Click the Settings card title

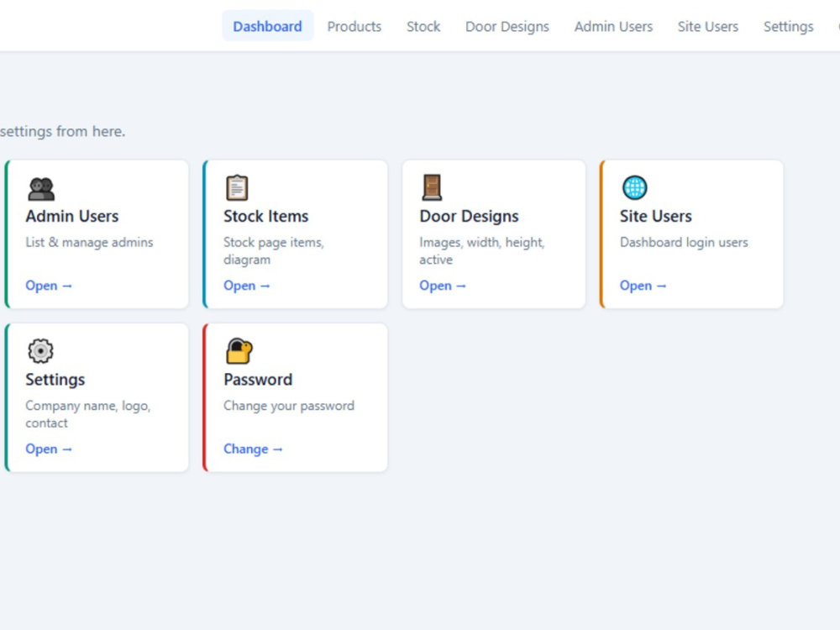pos(55,380)
